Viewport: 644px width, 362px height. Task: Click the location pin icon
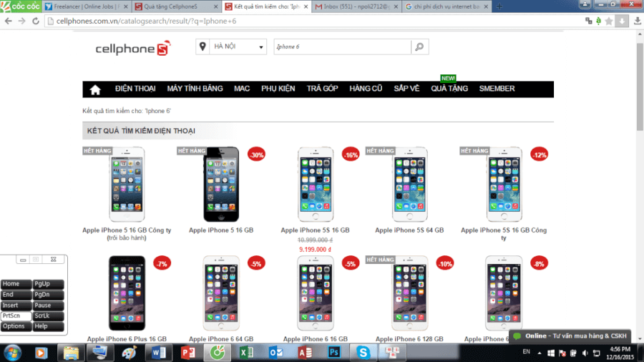coord(203,47)
